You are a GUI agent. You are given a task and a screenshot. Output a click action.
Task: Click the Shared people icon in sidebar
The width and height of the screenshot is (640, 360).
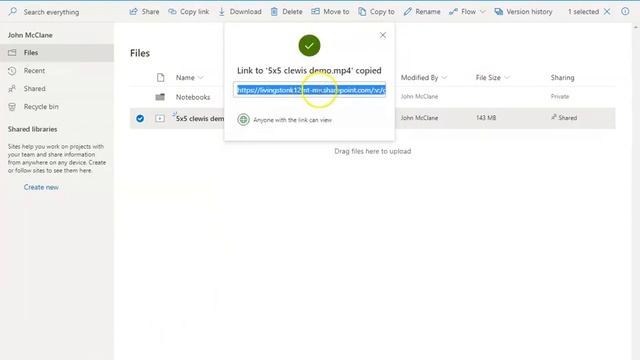tap(12, 89)
